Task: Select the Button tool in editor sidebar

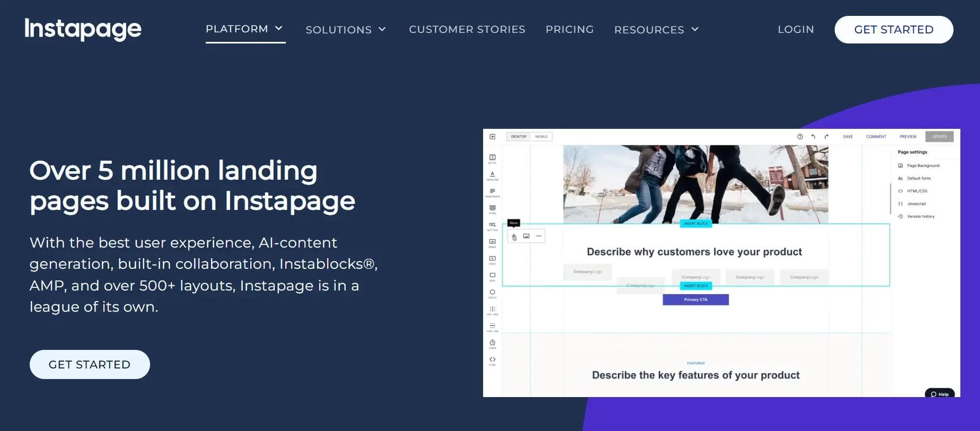Action: 492,226
